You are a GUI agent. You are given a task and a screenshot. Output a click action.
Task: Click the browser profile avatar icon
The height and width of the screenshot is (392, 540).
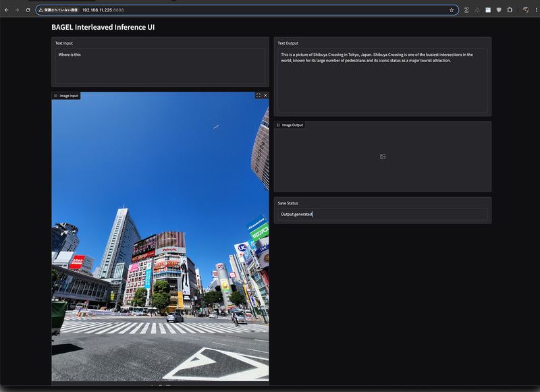[x=525, y=9]
